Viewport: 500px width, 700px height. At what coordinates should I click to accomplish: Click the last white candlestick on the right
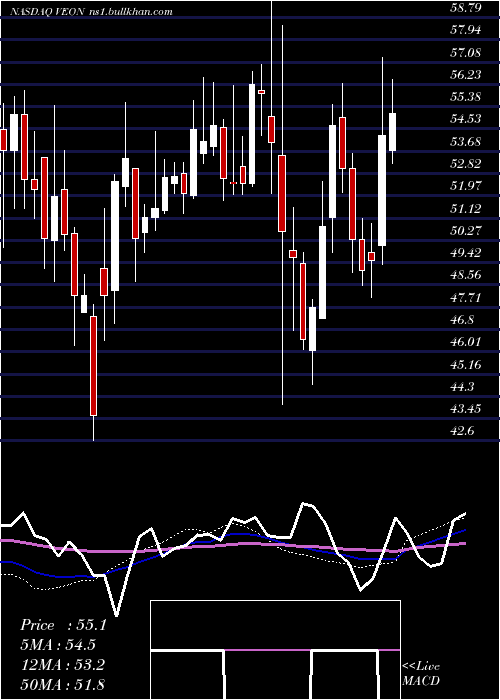393,132
